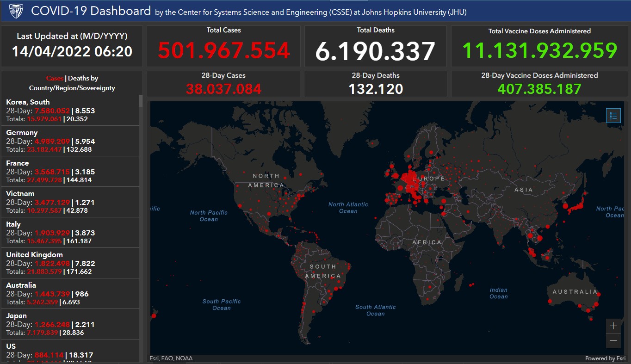631x364 pixels.
Task: Click the country list vertical scrollbar
Action: click(x=141, y=185)
